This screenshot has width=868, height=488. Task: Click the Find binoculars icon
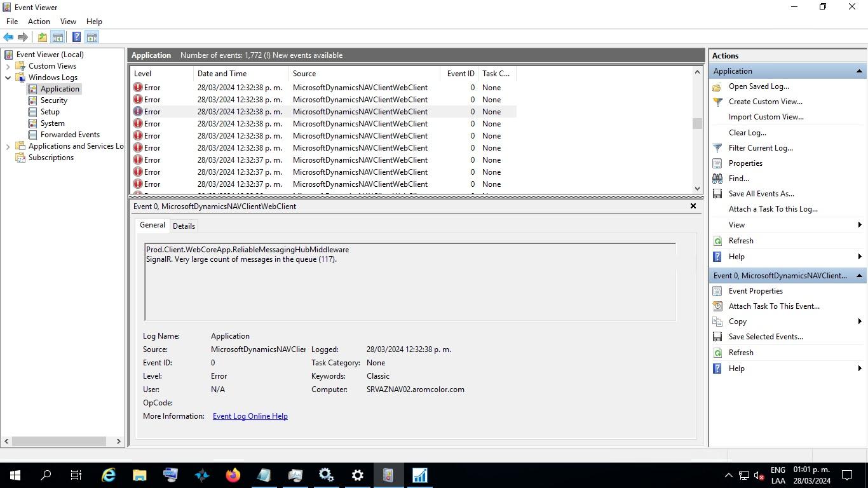click(717, 179)
